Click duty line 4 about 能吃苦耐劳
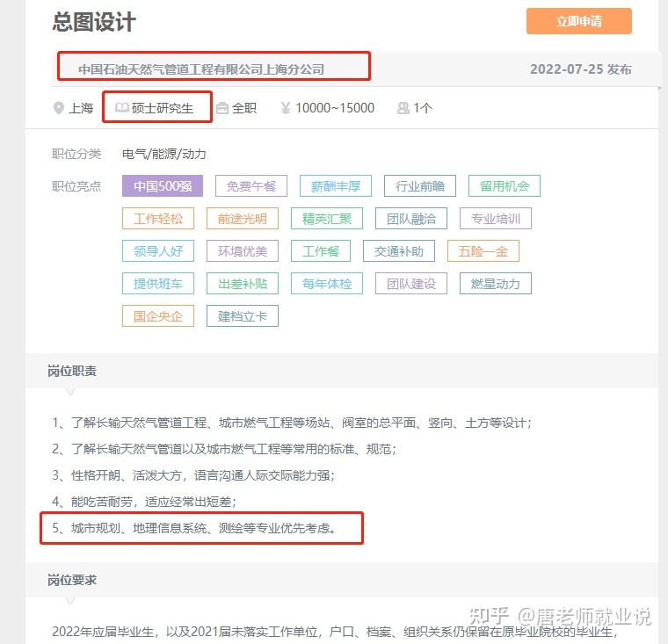This screenshot has width=668, height=644. (x=144, y=502)
